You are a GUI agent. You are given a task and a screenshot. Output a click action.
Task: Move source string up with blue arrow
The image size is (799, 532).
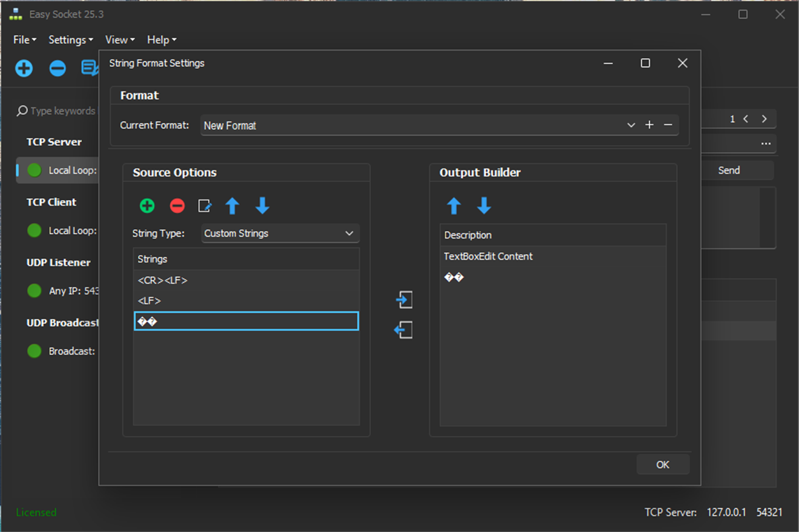[233, 206]
